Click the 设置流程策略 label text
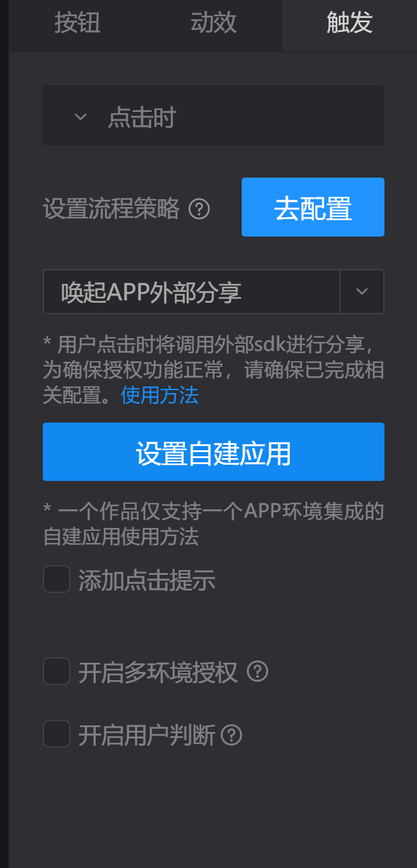 coord(111,209)
